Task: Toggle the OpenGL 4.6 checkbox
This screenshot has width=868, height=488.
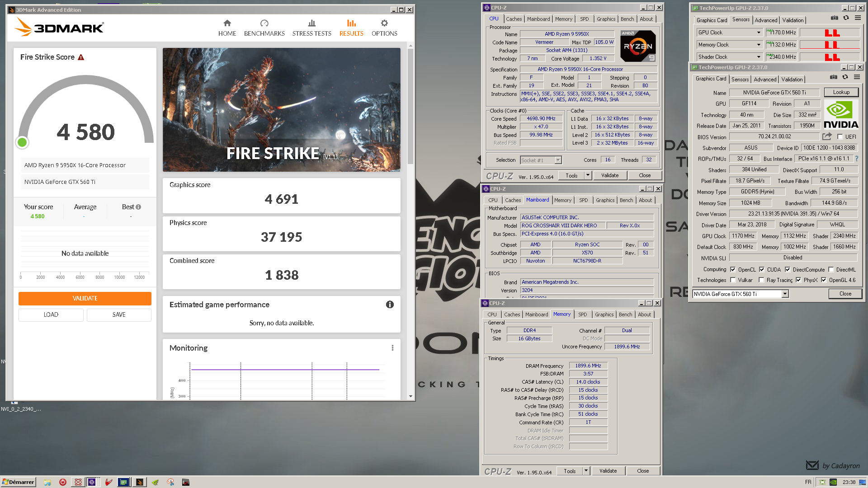Action: (x=824, y=280)
